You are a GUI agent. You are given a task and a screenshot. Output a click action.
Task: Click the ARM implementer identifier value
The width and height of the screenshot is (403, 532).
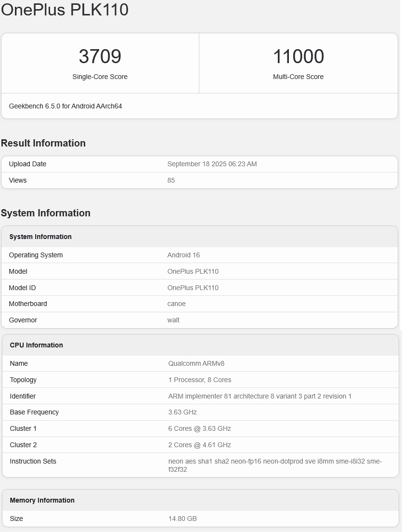coord(260,396)
